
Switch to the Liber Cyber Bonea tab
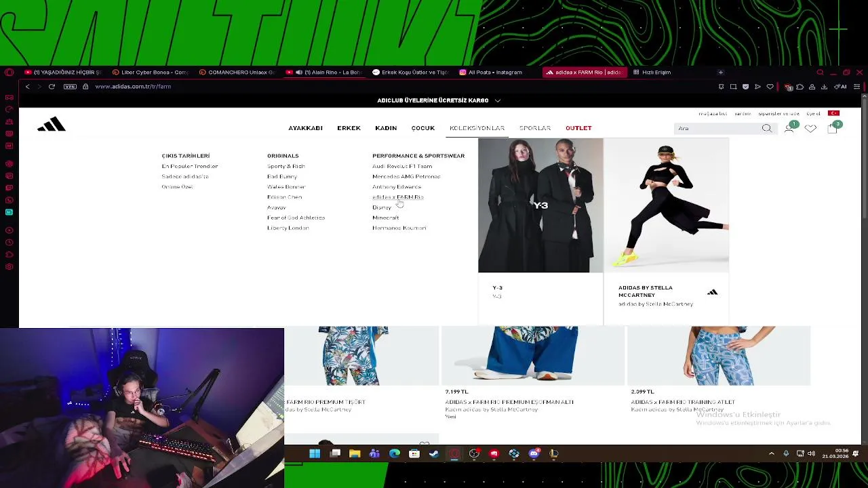point(151,73)
